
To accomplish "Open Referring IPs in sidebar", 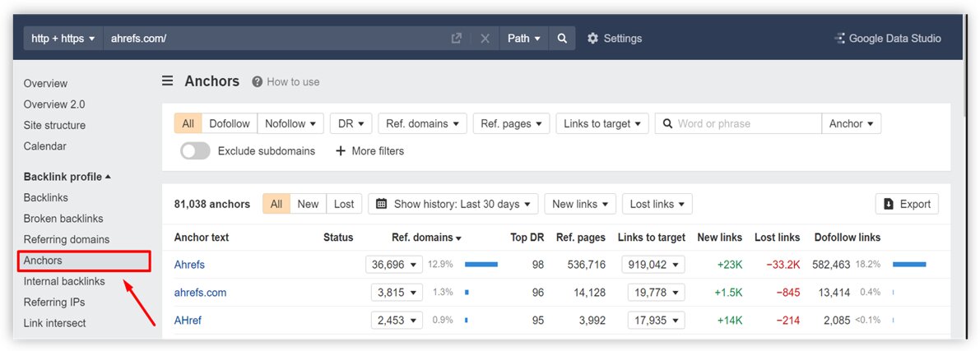I will [53, 303].
